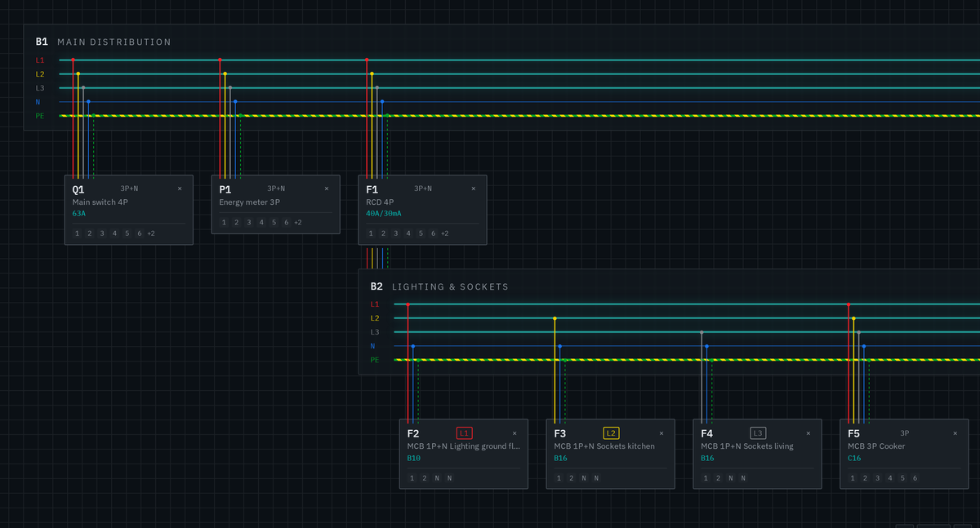Viewport: 980px width, 528px height.
Task: Select the L1 busbar label in B1
Action: [40, 60]
